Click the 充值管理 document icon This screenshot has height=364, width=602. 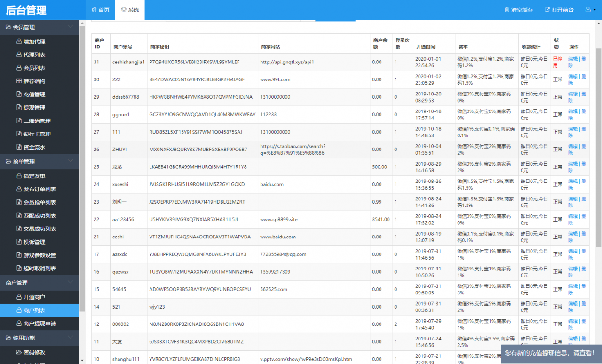coord(19,94)
